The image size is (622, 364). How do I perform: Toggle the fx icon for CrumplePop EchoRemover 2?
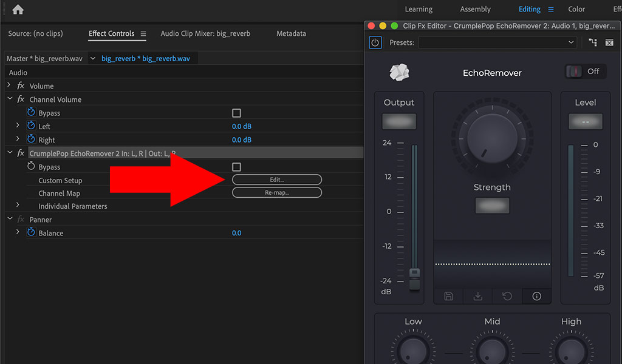coord(21,153)
